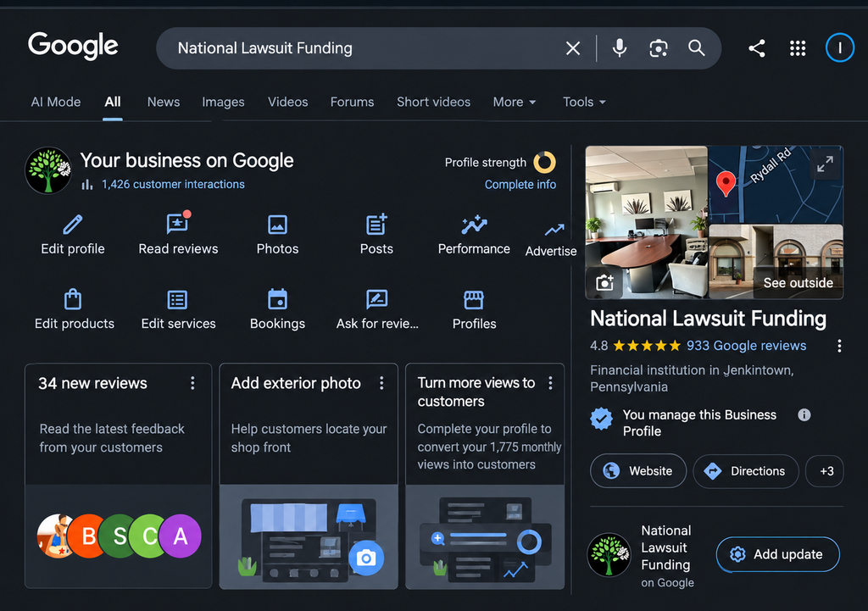Open 1,426 customer interactions link
This screenshot has height=611, width=868.
pyautogui.click(x=173, y=184)
